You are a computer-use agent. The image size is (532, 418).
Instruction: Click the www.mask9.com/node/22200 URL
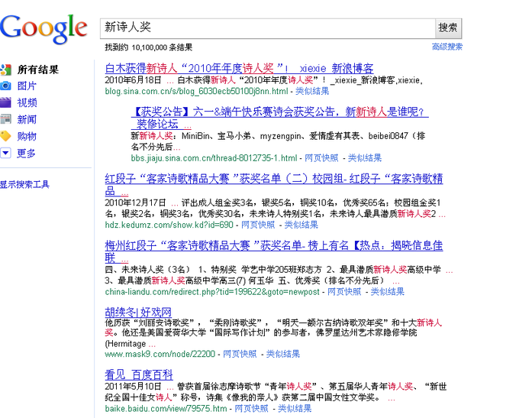(160, 354)
